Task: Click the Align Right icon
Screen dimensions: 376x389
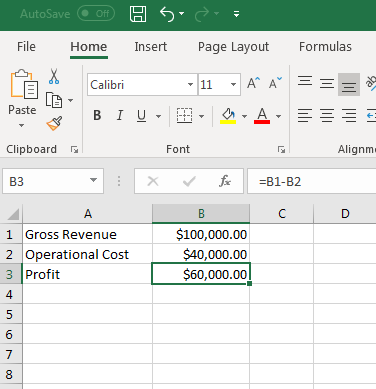Action: coord(349,116)
